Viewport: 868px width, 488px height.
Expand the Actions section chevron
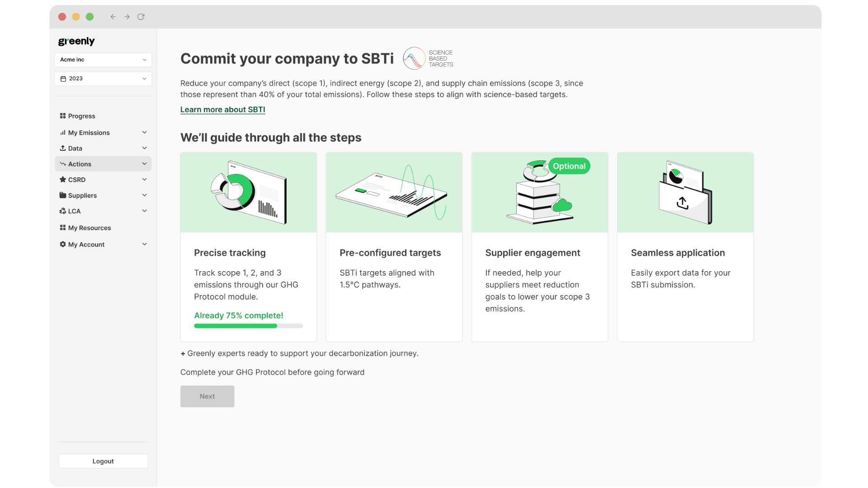[145, 164]
